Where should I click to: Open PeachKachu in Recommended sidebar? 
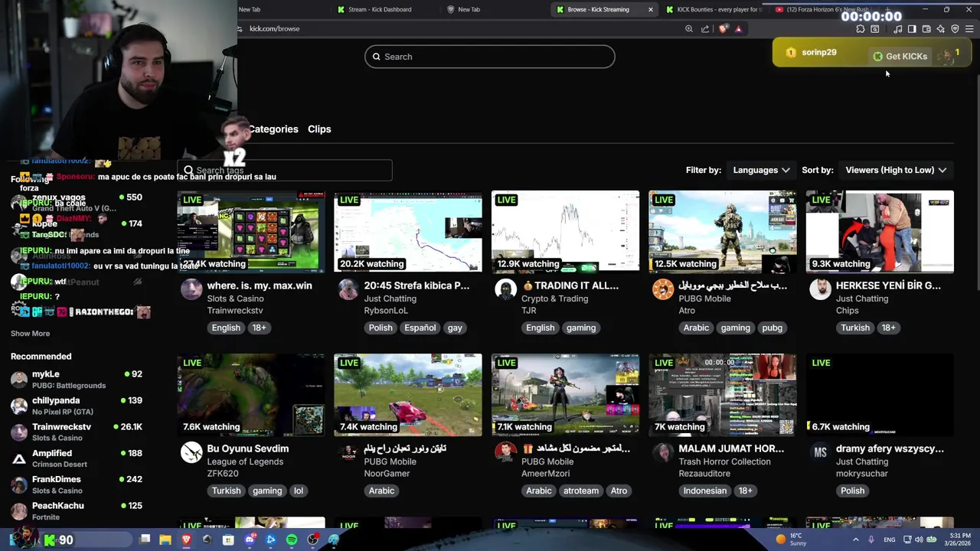pos(77,510)
